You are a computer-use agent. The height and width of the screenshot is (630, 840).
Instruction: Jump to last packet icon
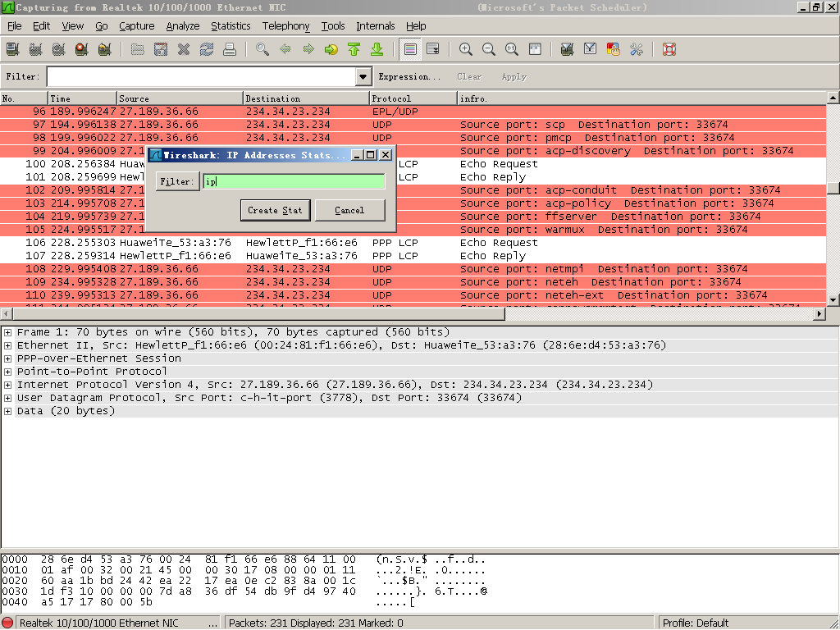tap(377, 49)
